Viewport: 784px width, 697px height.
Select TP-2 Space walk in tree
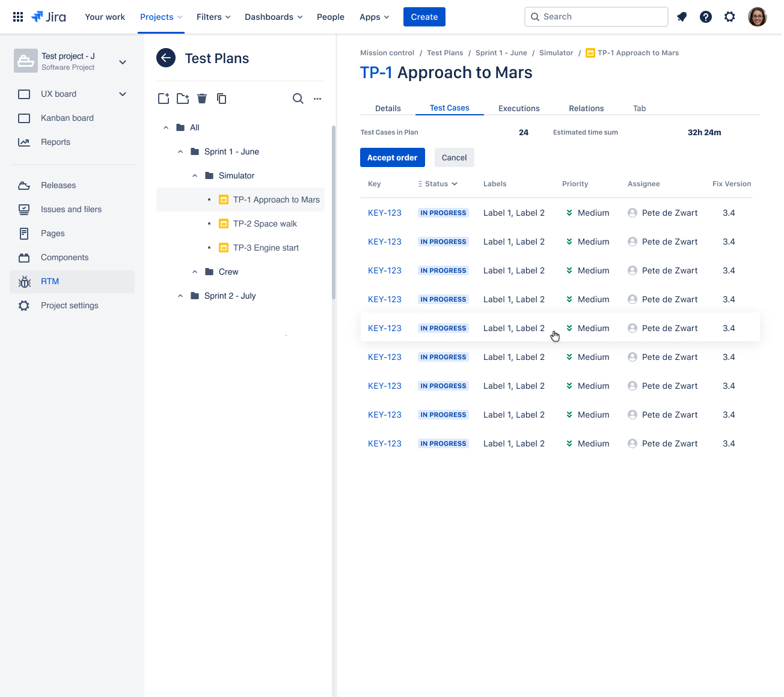click(265, 224)
